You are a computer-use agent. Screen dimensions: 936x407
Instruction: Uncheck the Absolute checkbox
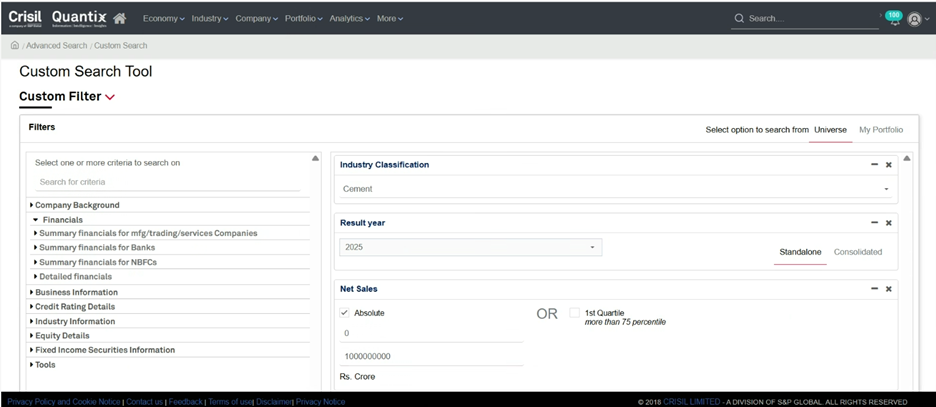(345, 313)
